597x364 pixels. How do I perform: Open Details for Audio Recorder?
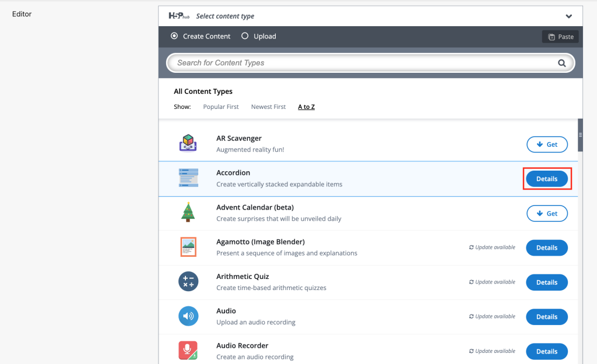tap(547, 351)
